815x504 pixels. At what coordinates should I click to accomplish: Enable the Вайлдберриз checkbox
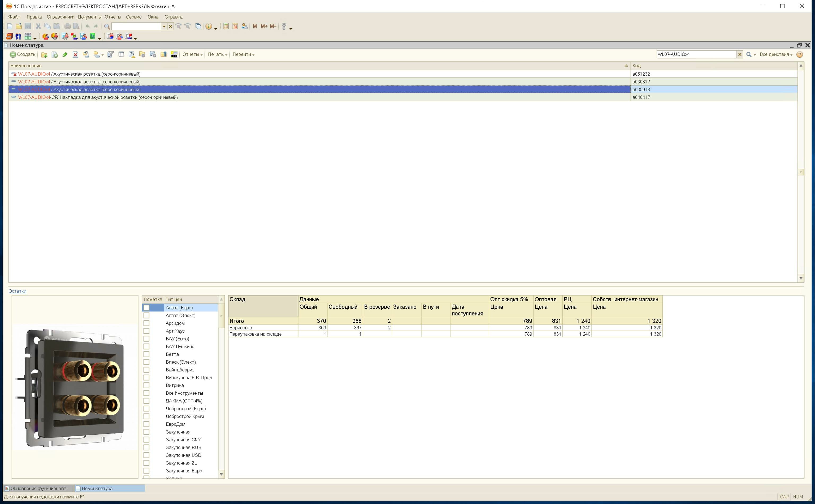pyautogui.click(x=146, y=370)
